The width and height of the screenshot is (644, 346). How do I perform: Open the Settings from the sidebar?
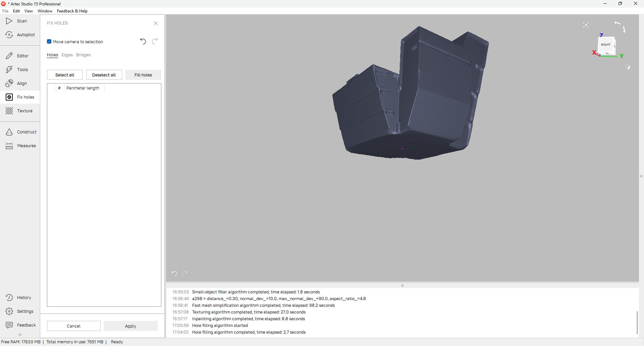(x=20, y=311)
